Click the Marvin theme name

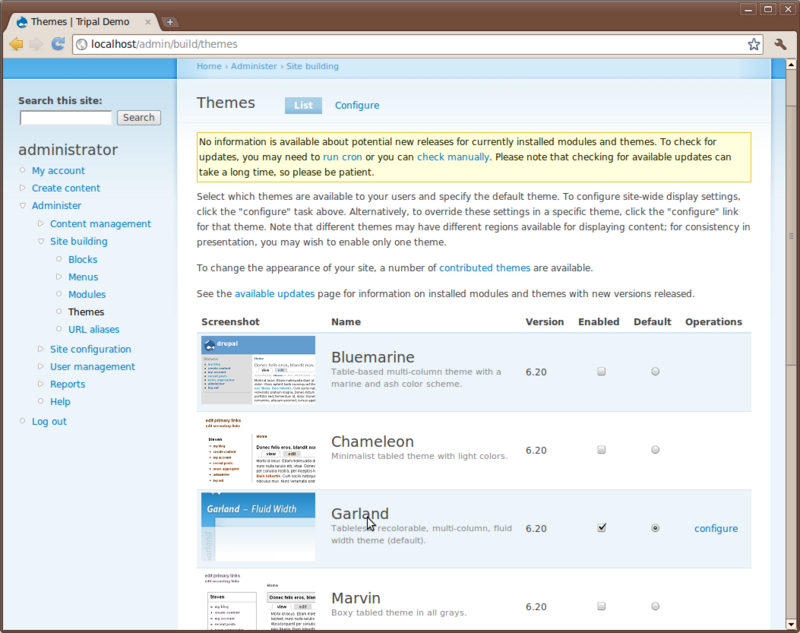click(356, 598)
